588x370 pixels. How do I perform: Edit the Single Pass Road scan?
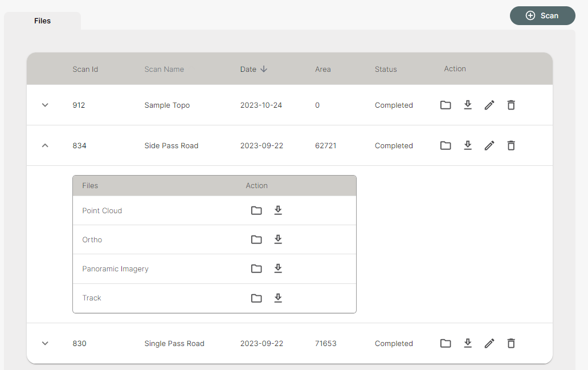(489, 343)
